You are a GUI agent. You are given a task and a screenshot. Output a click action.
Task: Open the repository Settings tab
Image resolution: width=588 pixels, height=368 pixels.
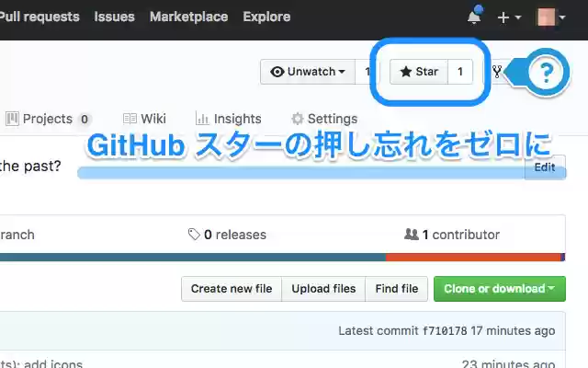click(x=324, y=119)
